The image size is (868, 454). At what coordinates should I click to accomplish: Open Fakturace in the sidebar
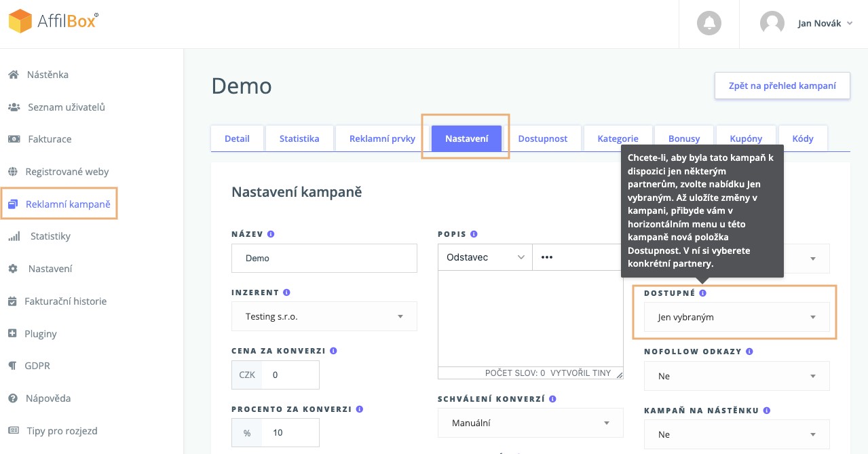pos(50,139)
